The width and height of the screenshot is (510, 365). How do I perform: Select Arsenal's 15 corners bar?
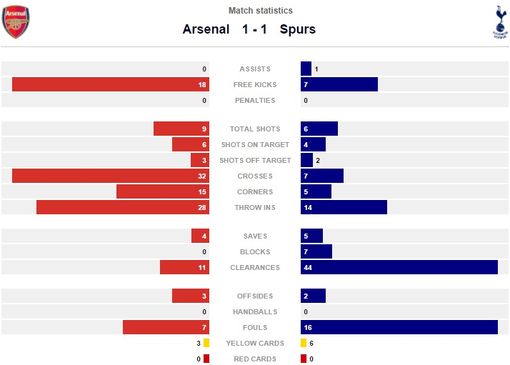click(163, 192)
